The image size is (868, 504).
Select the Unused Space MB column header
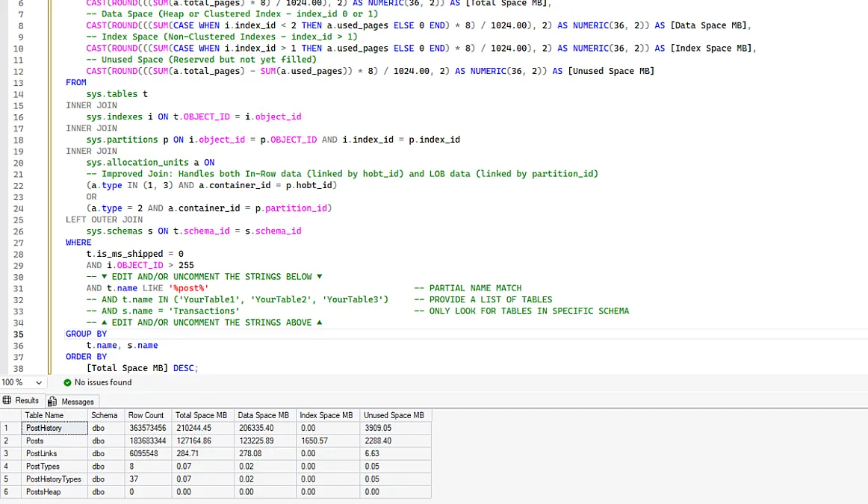393,415
